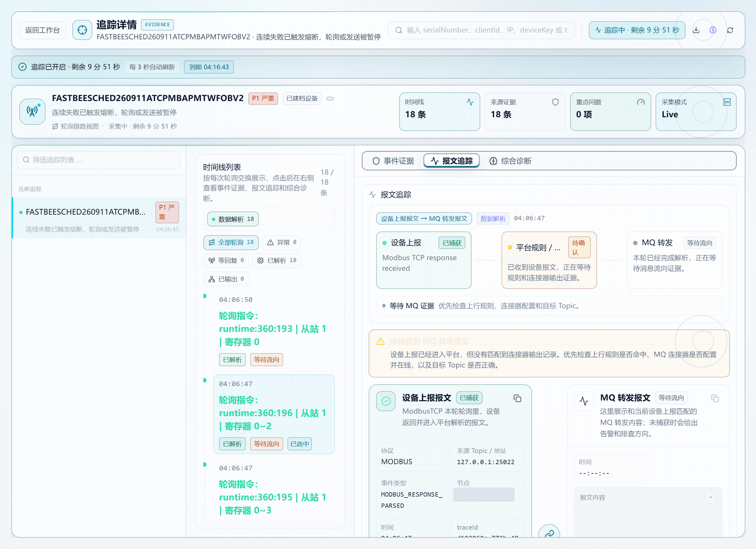This screenshot has width=756, height=549.
Task: Click the small pill toggle after 已建档设备
Action: click(x=330, y=99)
